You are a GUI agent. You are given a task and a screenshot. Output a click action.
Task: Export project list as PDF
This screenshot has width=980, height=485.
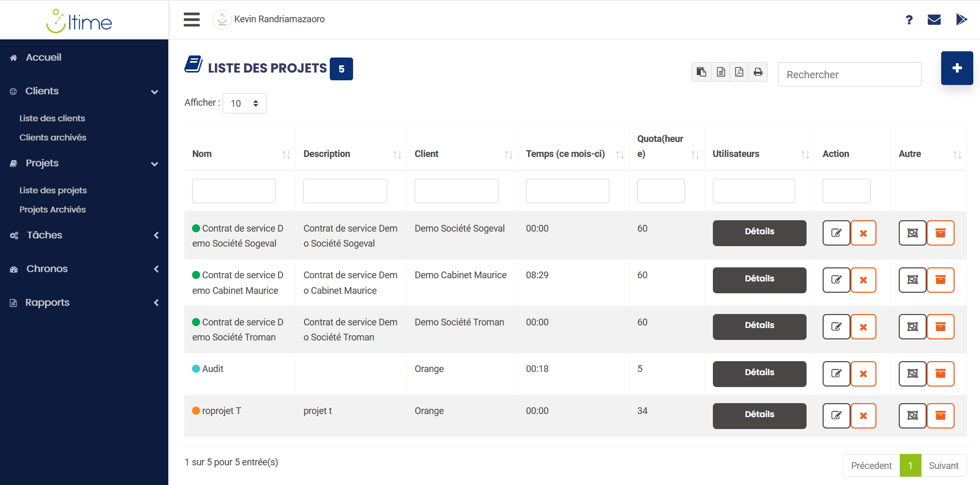739,72
